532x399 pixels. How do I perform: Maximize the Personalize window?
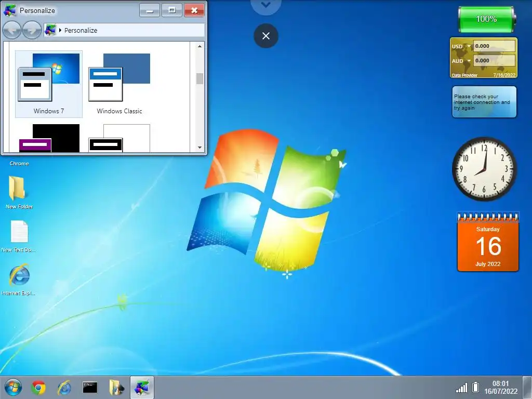click(x=172, y=10)
